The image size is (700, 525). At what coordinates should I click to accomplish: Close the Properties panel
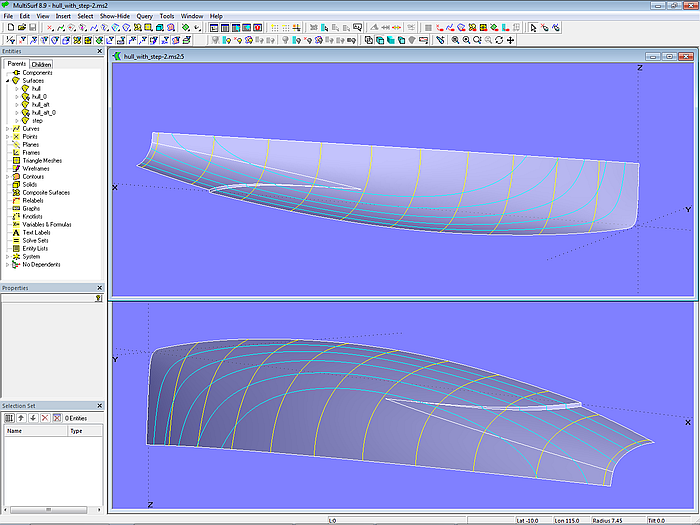[99, 288]
